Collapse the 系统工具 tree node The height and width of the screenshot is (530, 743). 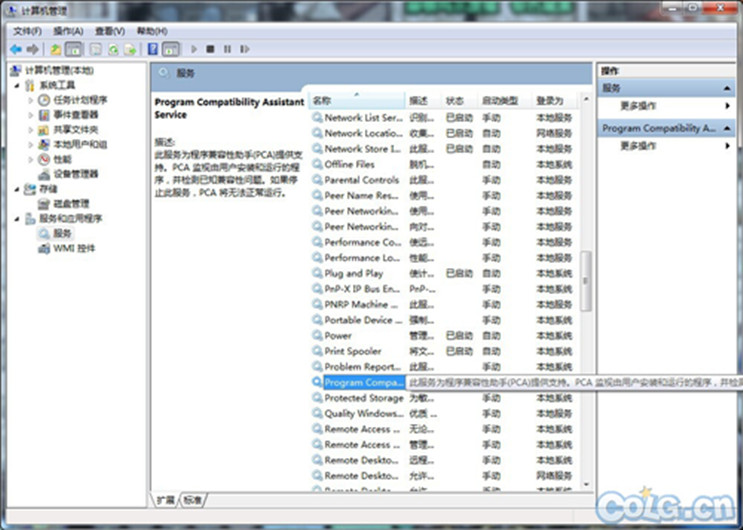pos(17,85)
